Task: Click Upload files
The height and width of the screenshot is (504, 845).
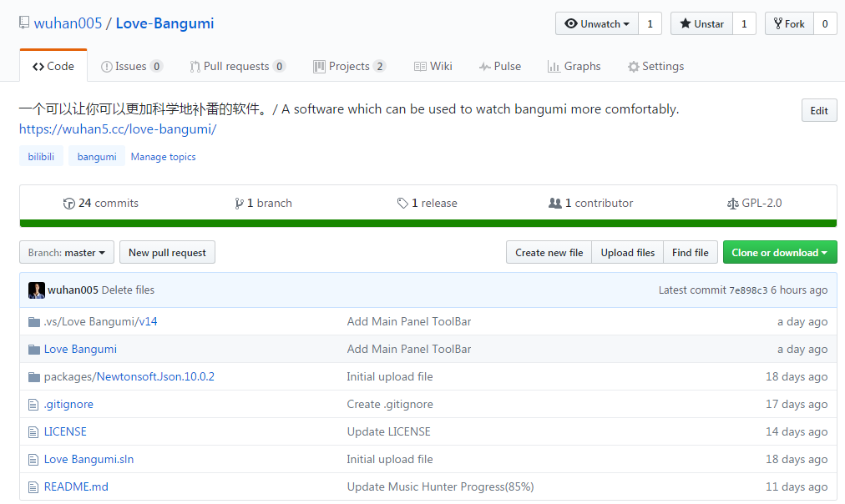Action: tap(628, 253)
